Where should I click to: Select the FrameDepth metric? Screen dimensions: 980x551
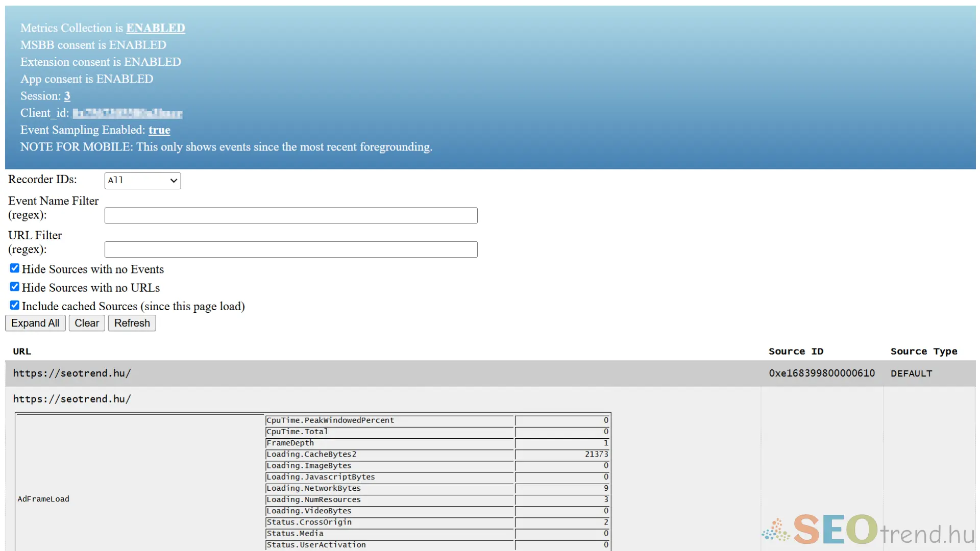point(290,443)
